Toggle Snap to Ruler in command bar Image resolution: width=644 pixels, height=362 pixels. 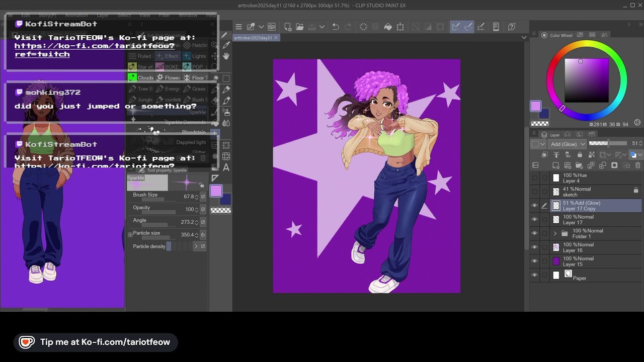pos(456,27)
